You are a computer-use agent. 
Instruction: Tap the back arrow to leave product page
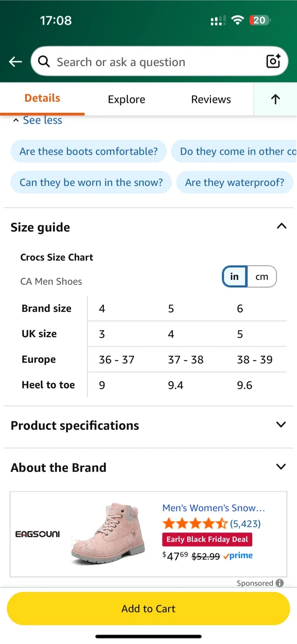[15, 62]
